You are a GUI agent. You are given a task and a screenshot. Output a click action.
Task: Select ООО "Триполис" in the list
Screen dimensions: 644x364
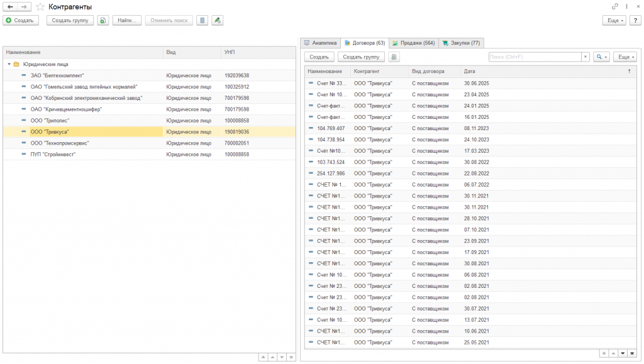coord(50,121)
